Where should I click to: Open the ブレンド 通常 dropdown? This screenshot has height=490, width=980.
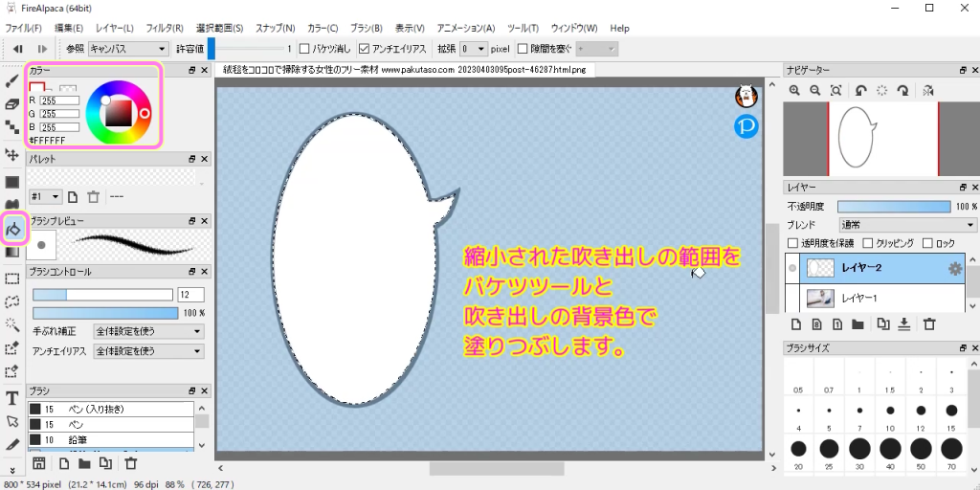coord(907,225)
